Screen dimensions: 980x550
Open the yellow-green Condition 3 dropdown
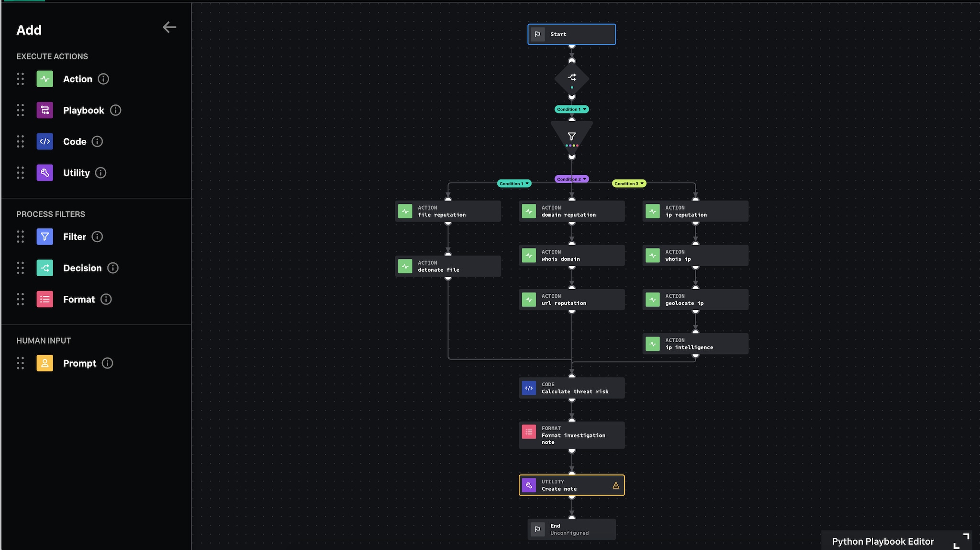coord(629,183)
